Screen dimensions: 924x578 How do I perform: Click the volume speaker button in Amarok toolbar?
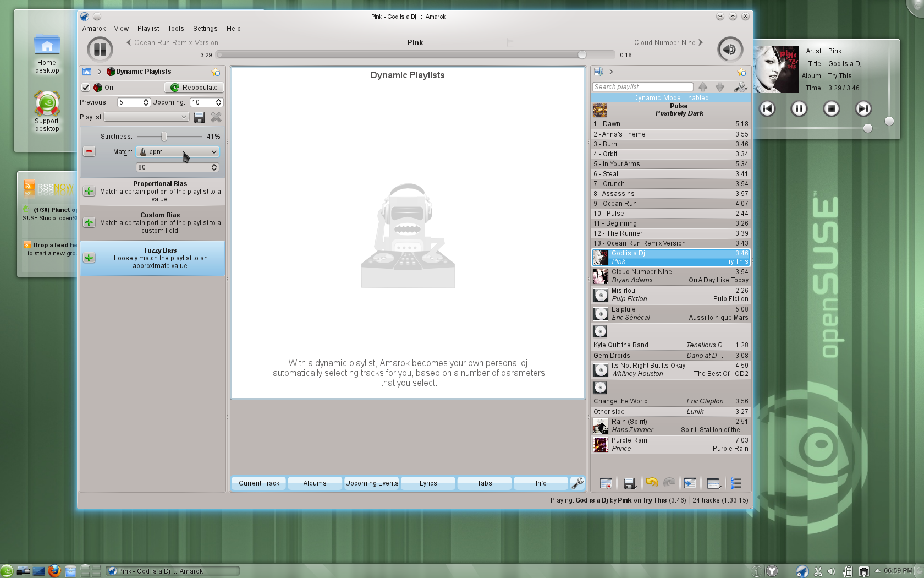[x=730, y=50]
